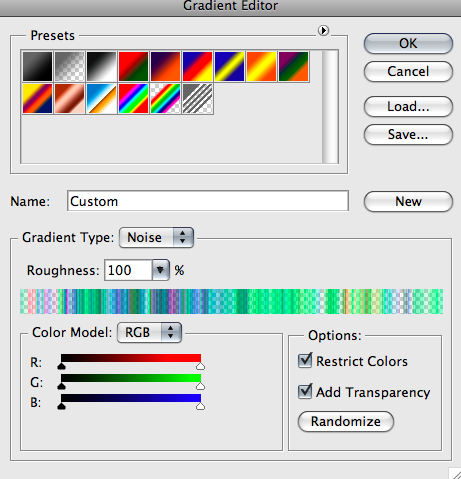
Task: Select the orange, yellow, orange gradient preset
Action: coord(261,66)
